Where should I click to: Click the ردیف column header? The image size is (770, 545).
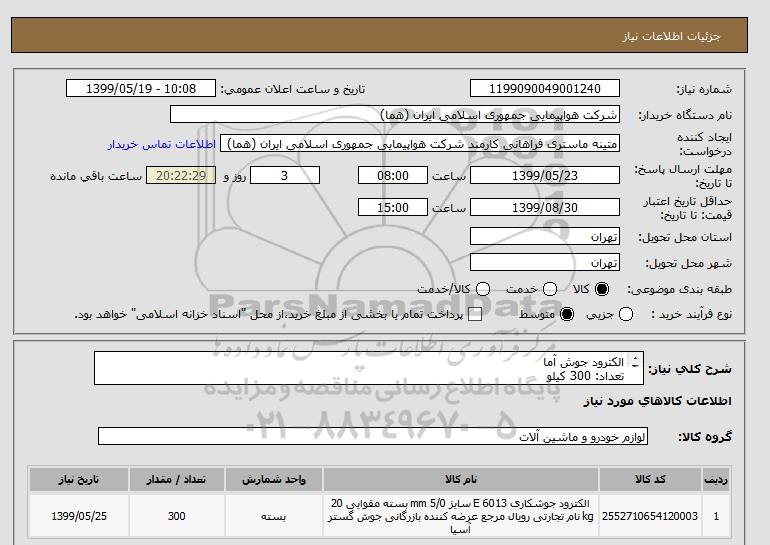pos(716,479)
